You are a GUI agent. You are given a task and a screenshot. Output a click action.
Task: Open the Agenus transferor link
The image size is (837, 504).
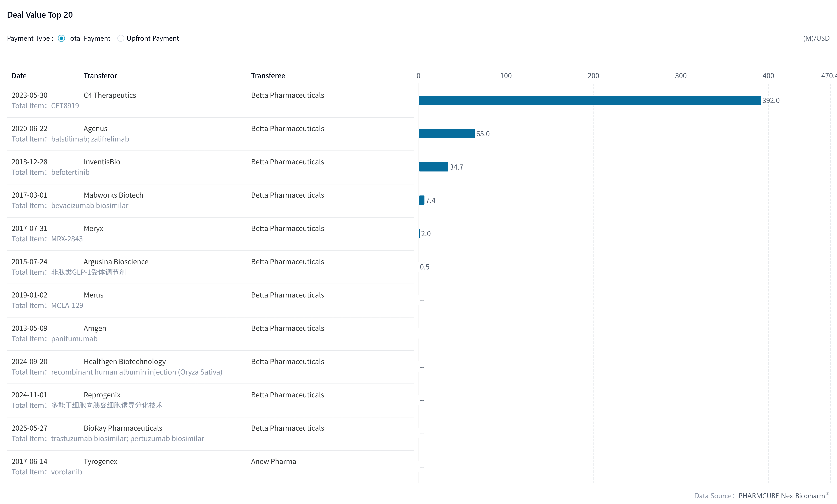tap(96, 128)
